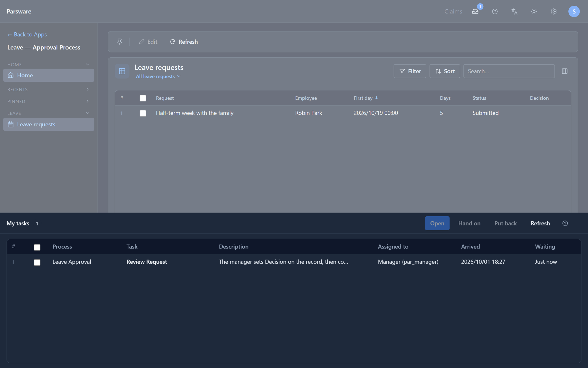The width and height of the screenshot is (588, 368).
Task: Click the Status column header
Action: coord(479,98)
